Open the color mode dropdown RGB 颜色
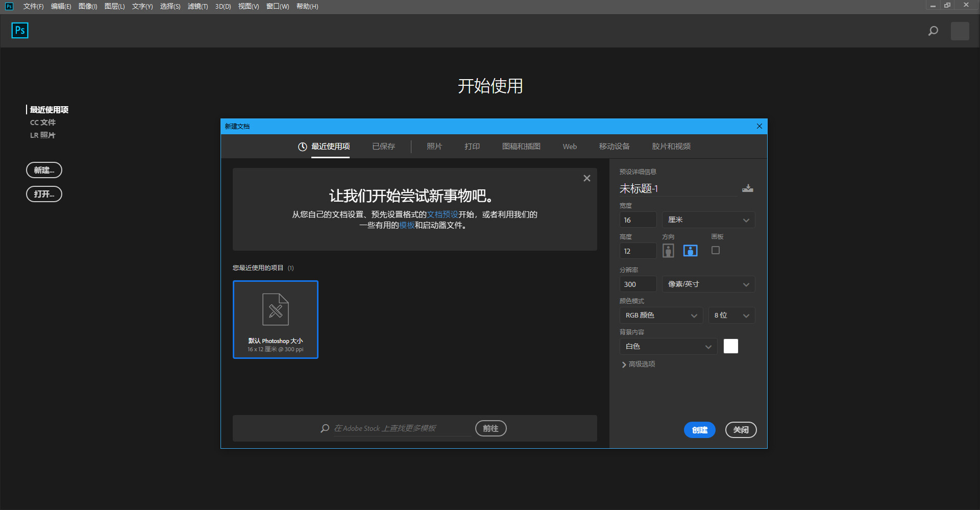 tap(661, 315)
